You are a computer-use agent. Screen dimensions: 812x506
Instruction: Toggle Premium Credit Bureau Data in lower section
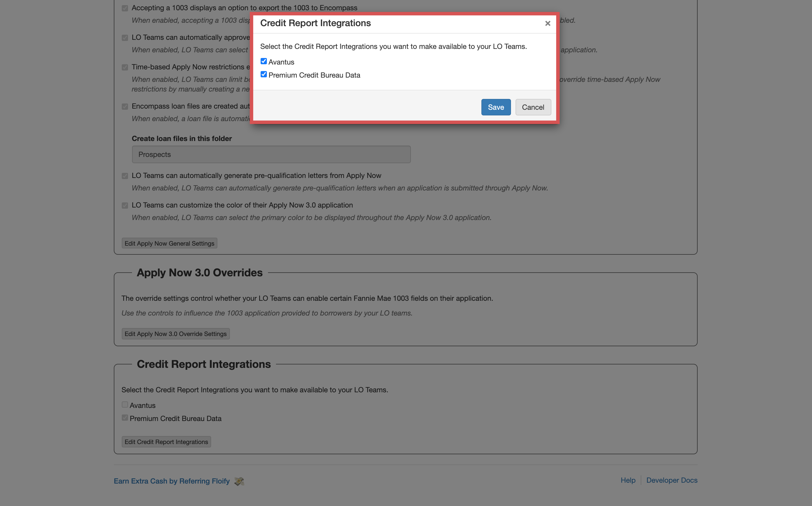tap(125, 417)
